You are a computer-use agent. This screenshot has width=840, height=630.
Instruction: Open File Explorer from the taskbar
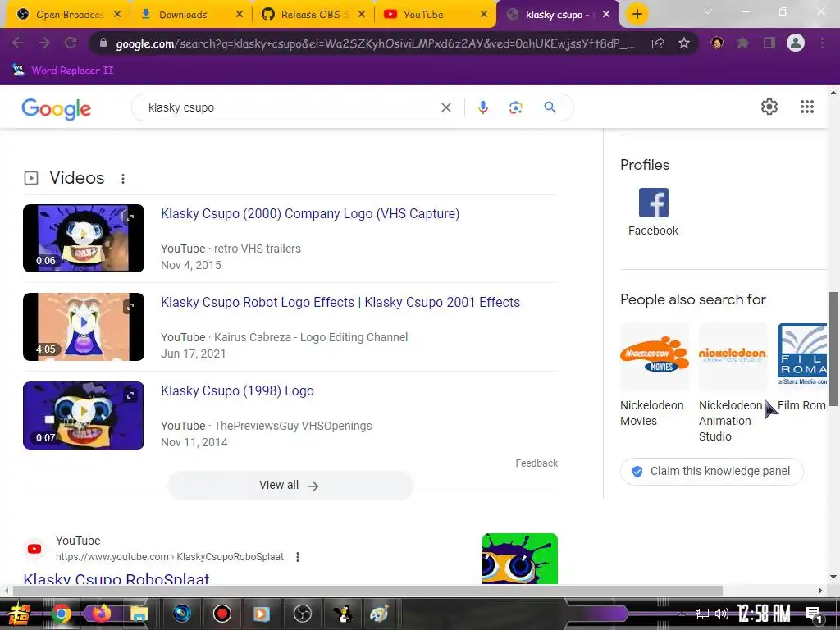coord(139,614)
